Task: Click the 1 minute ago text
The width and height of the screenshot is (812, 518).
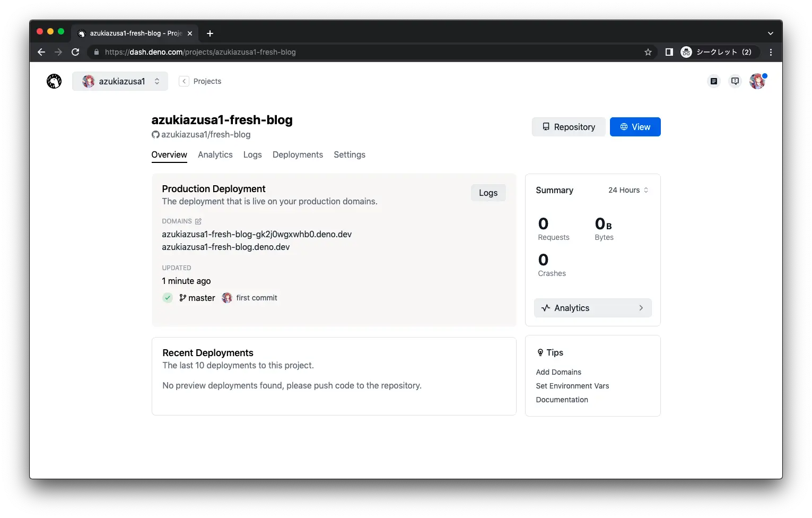Action: [x=186, y=281]
